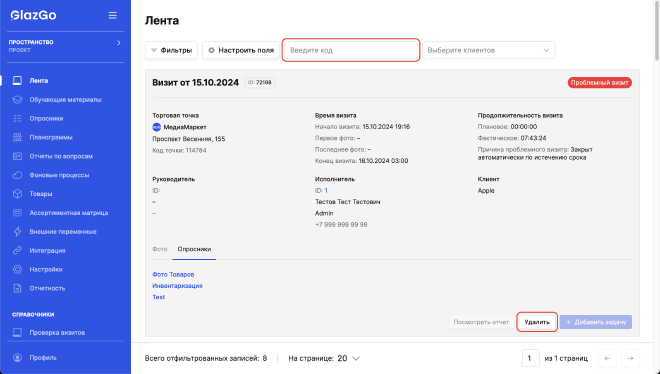
Task: Open Выберите клиентов dropdown
Action: [x=489, y=50]
